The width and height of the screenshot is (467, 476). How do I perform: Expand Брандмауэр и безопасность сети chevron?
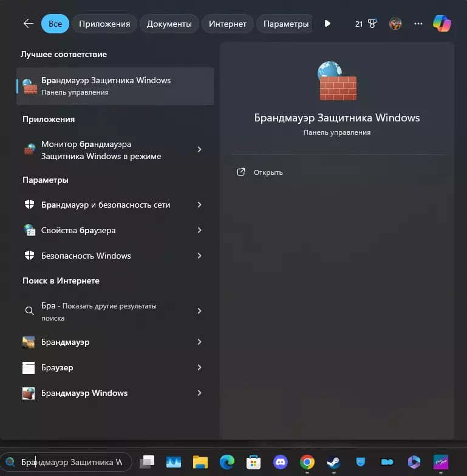(199, 205)
